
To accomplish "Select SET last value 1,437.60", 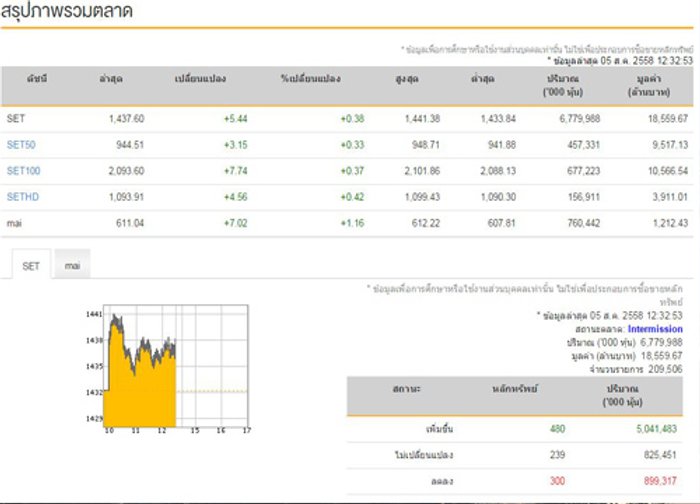I will [x=126, y=119].
